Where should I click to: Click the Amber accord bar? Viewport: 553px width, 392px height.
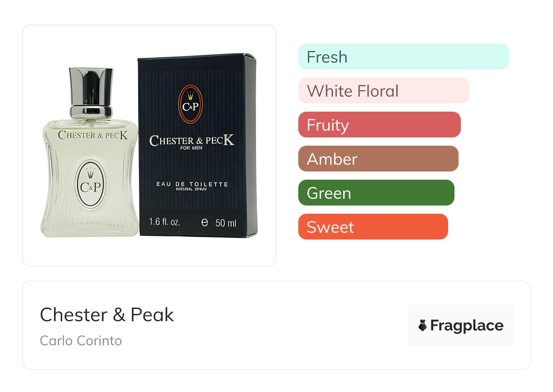point(378,159)
